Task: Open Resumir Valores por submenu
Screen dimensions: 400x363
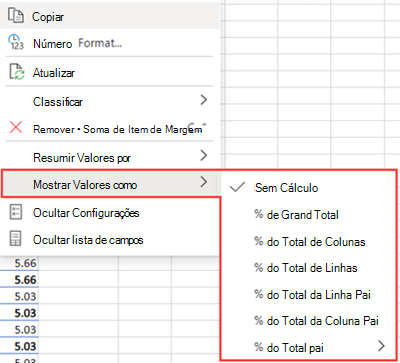Action: coord(110,157)
